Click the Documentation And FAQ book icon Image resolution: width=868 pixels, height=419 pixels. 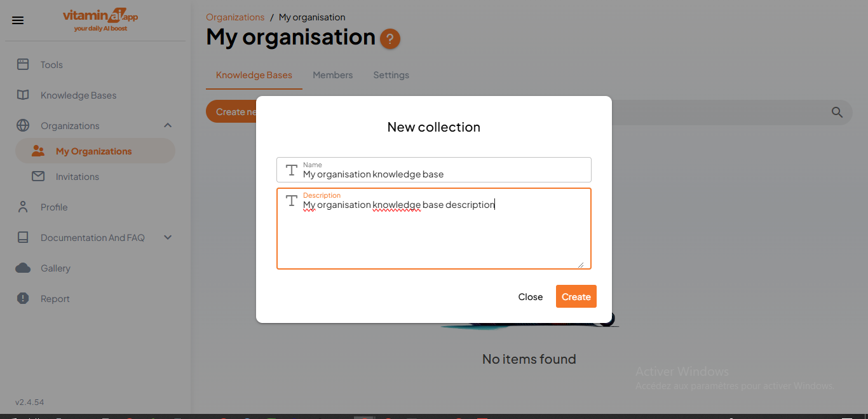click(x=23, y=237)
